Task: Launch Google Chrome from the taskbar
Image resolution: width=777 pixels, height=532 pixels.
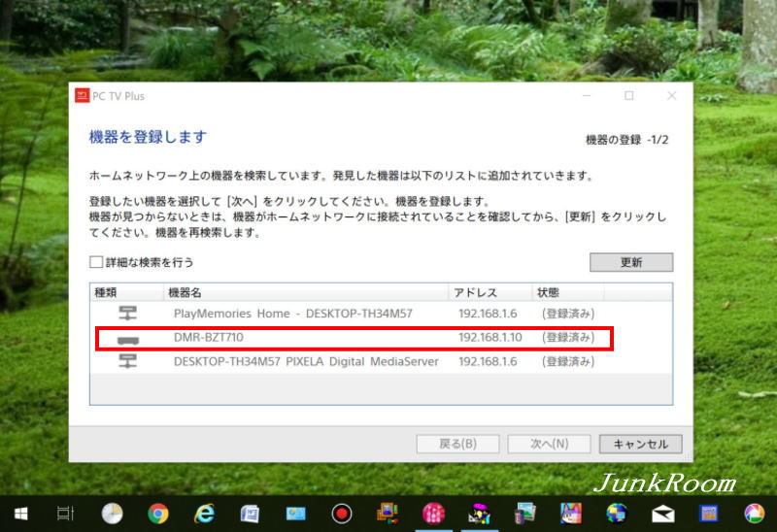Action: click(x=158, y=514)
